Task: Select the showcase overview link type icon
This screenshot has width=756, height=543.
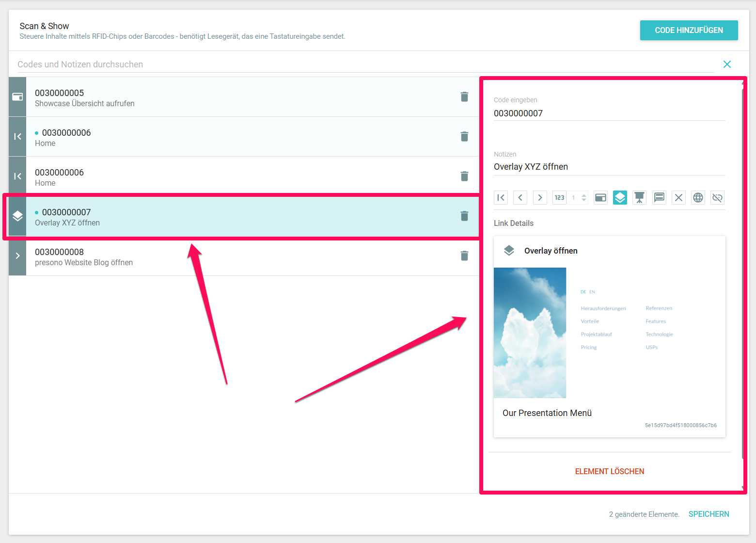Action: point(600,198)
